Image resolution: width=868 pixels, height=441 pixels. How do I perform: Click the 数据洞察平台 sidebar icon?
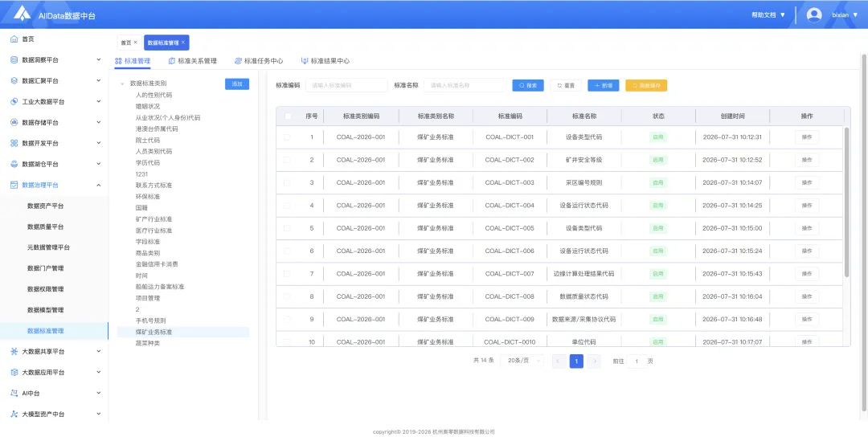pos(14,59)
